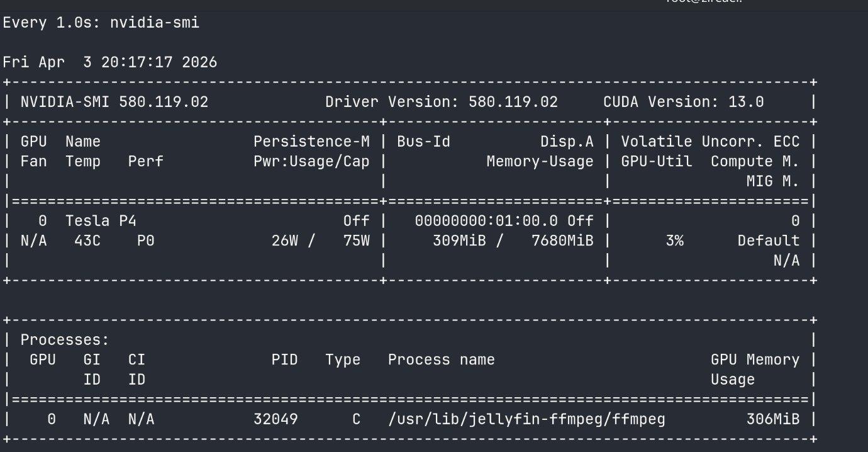Image resolution: width=868 pixels, height=452 pixels.
Task: Click the 'Driver Version: 580.119.02' text
Action: pos(441,102)
